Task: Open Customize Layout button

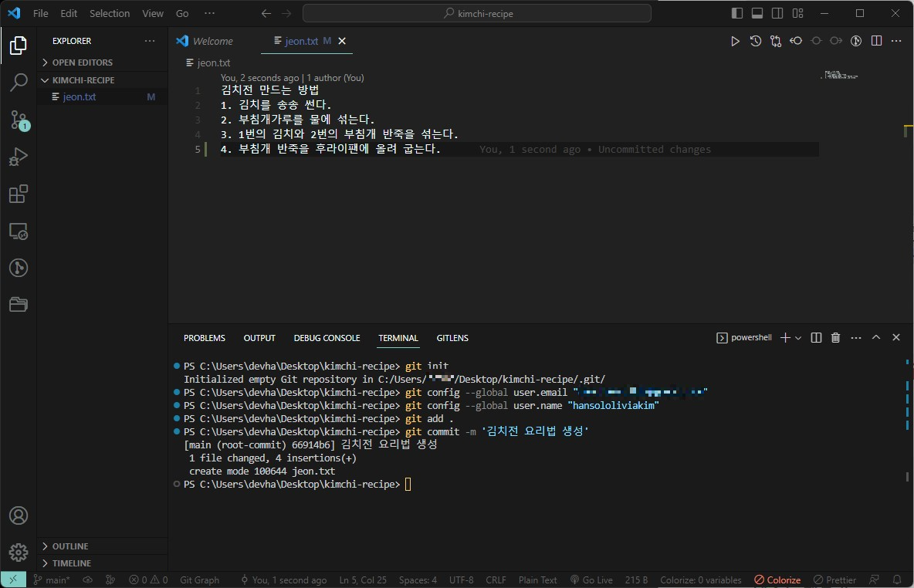Action: [x=797, y=13]
